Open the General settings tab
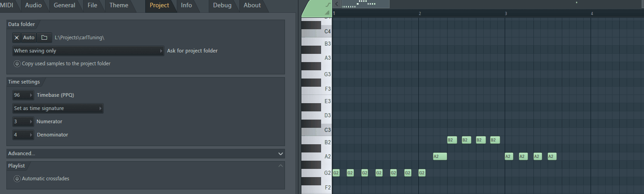The width and height of the screenshot is (644, 194). pos(64,5)
